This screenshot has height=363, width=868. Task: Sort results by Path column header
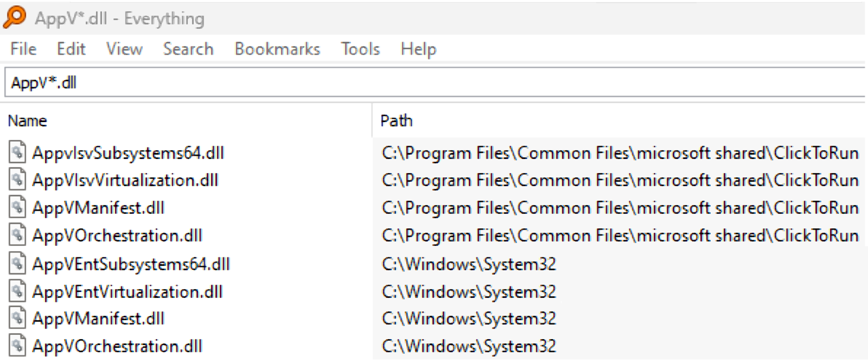coord(396,120)
